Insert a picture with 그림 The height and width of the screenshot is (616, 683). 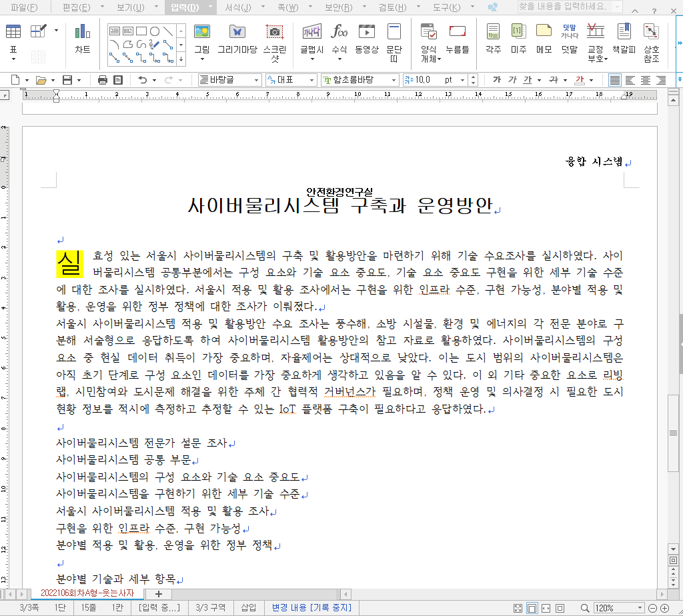click(x=201, y=39)
